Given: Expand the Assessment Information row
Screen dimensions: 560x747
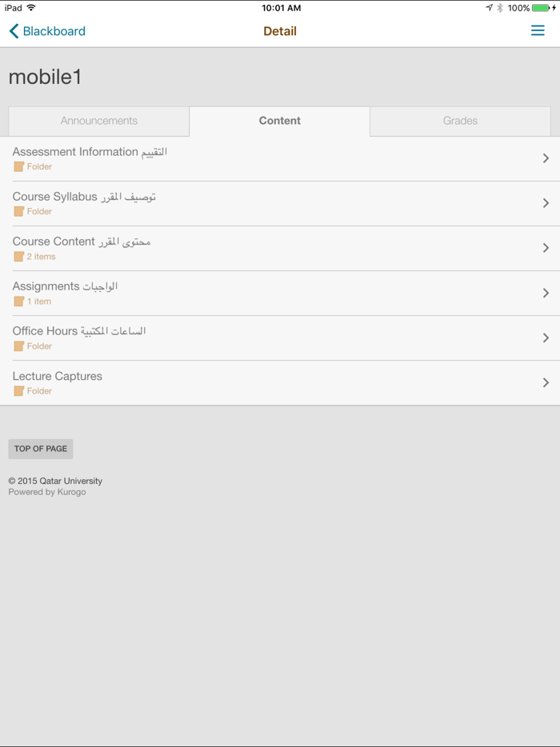Looking at the screenshot, I should [x=546, y=158].
